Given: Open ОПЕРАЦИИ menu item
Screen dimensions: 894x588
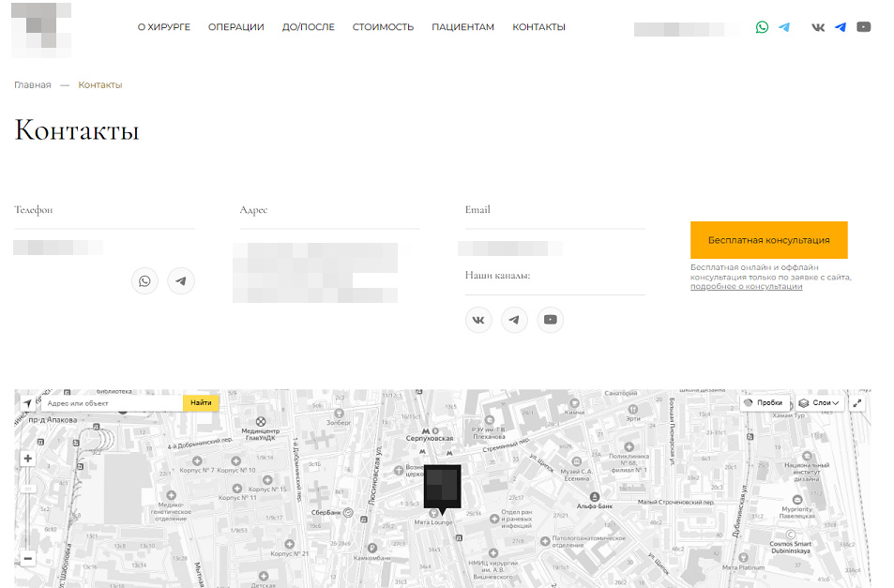Looking at the screenshot, I should pos(236,27).
